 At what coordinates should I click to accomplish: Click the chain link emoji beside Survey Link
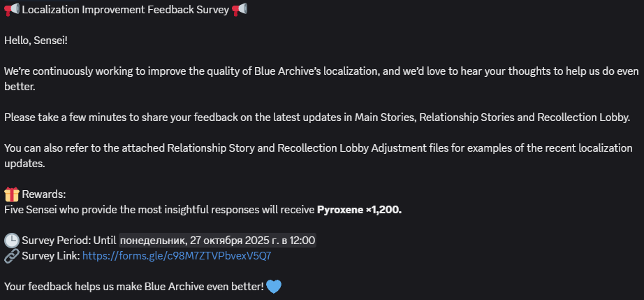11,256
